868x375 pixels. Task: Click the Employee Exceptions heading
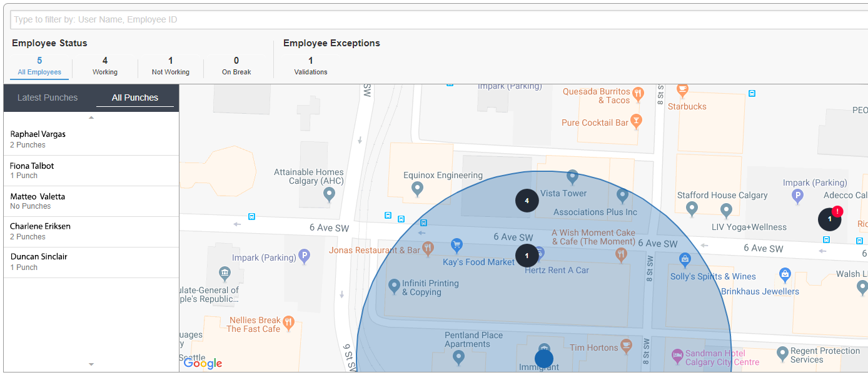[331, 43]
